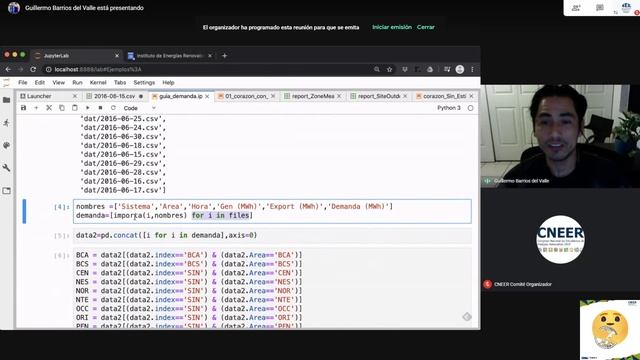Viewport: 640px width, 360px height.
Task: Restart the kernel refresh icon
Action: 113,108
